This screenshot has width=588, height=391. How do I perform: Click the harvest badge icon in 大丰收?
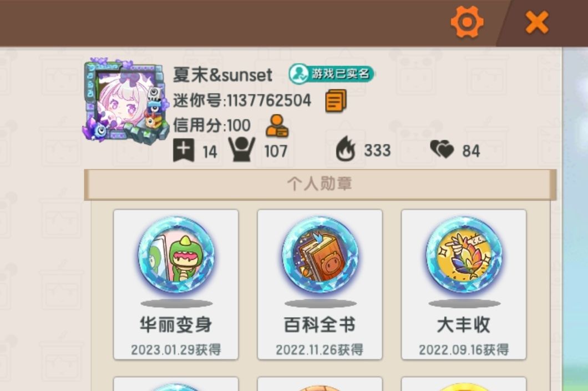464,255
